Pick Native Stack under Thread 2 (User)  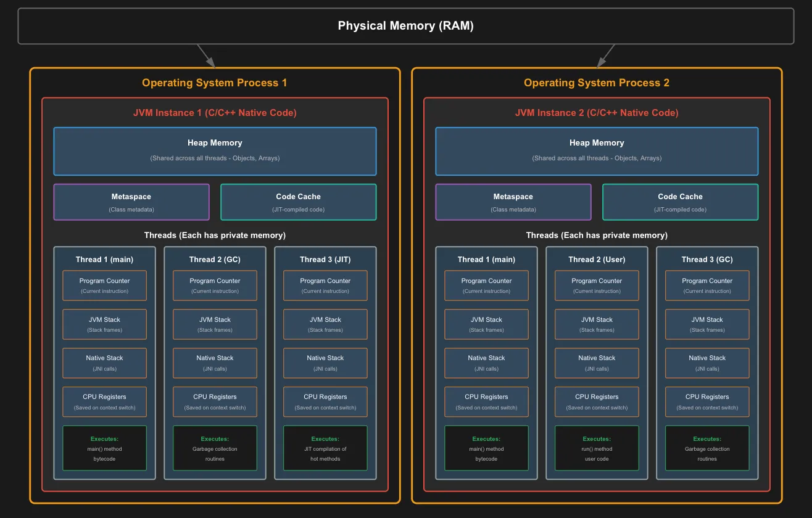click(597, 363)
